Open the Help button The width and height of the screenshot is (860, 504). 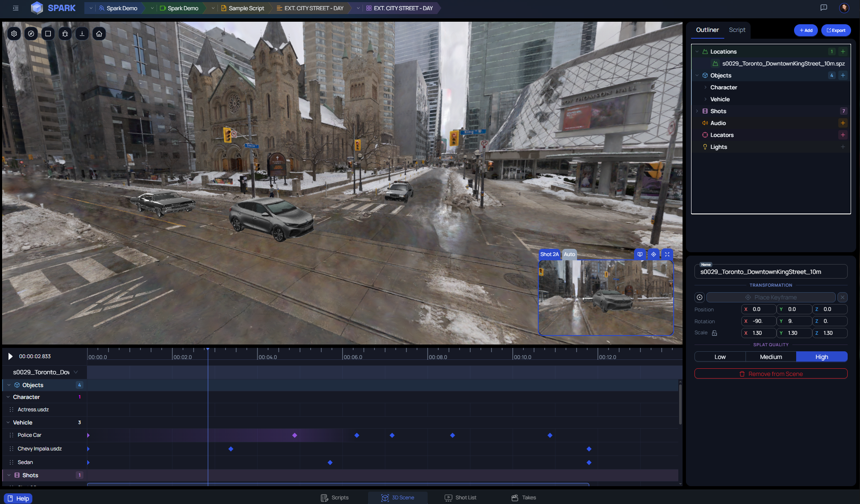[x=18, y=498]
